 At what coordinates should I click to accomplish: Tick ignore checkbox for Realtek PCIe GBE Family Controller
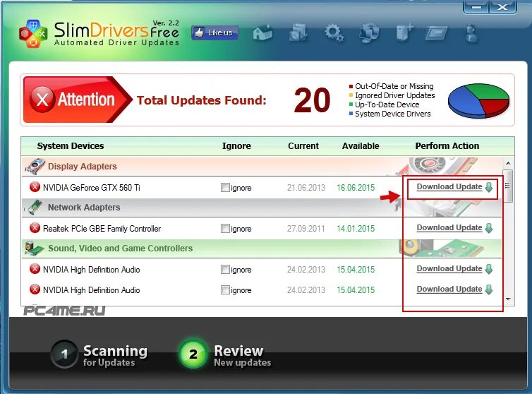[x=225, y=229]
